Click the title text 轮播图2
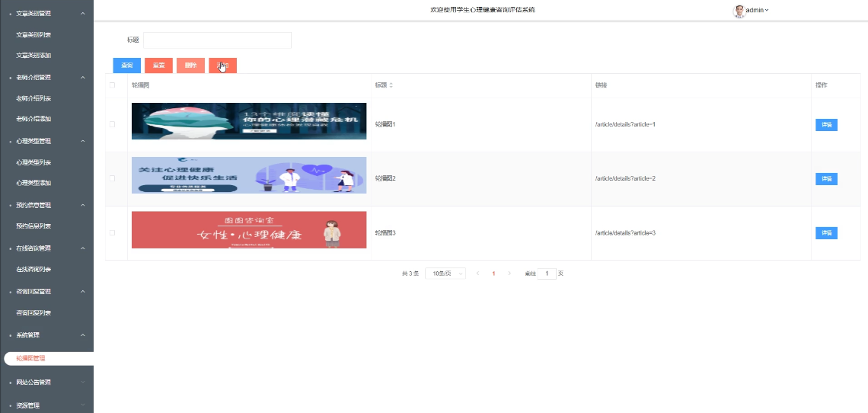 click(x=385, y=178)
